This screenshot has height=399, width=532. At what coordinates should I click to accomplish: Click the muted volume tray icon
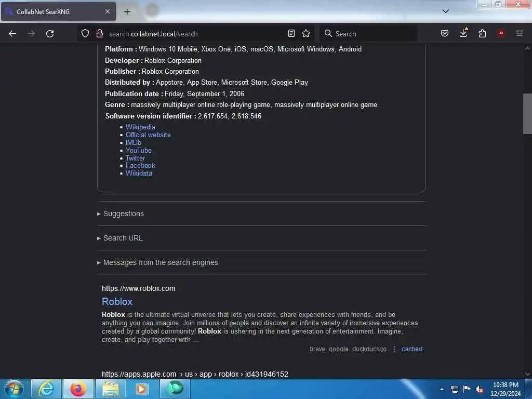pyautogui.click(x=480, y=389)
